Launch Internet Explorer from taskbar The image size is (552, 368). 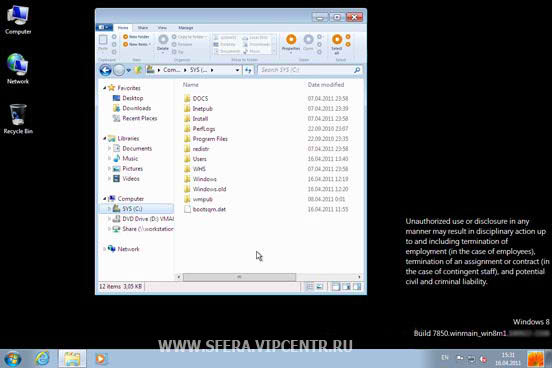pos(43,359)
